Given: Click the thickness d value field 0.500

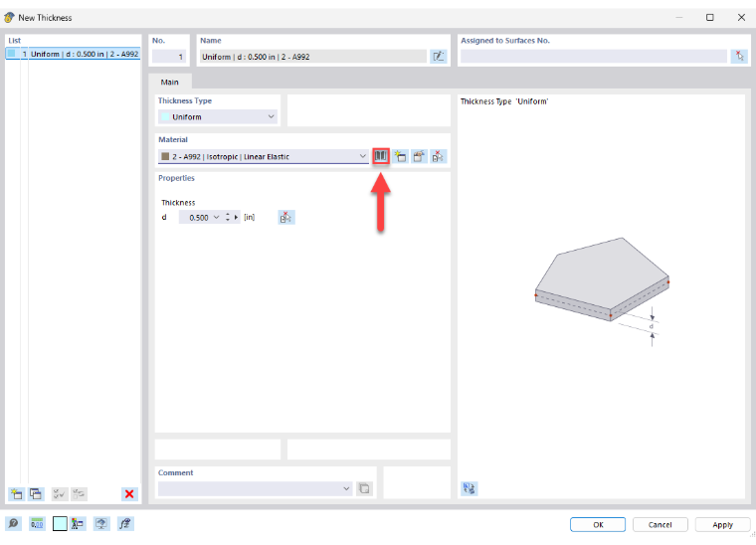Looking at the screenshot, I should point(195,218).
